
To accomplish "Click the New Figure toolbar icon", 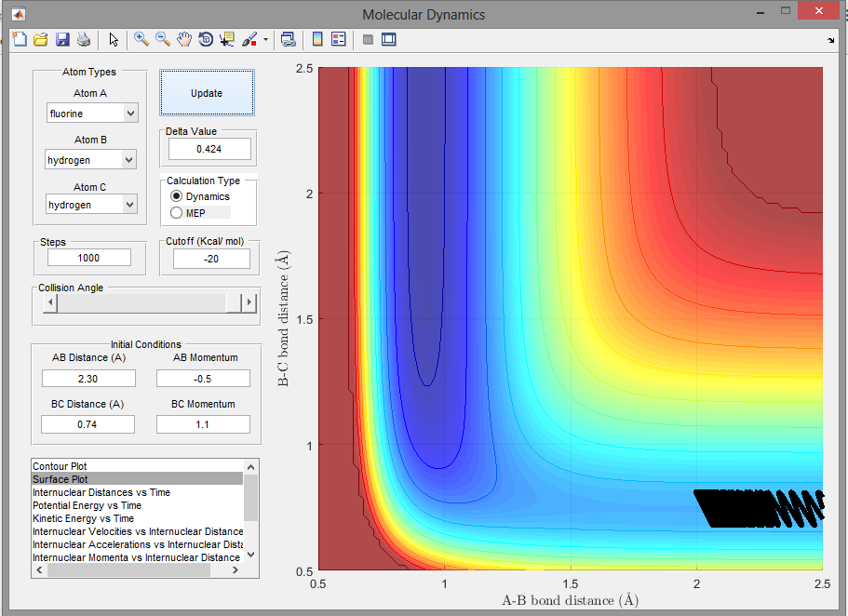I will [20, 39].
